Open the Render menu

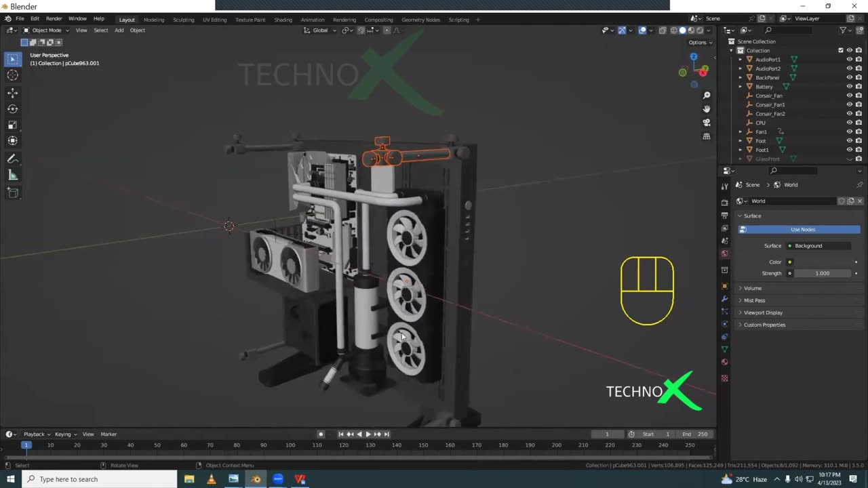[x=54, y=19]
